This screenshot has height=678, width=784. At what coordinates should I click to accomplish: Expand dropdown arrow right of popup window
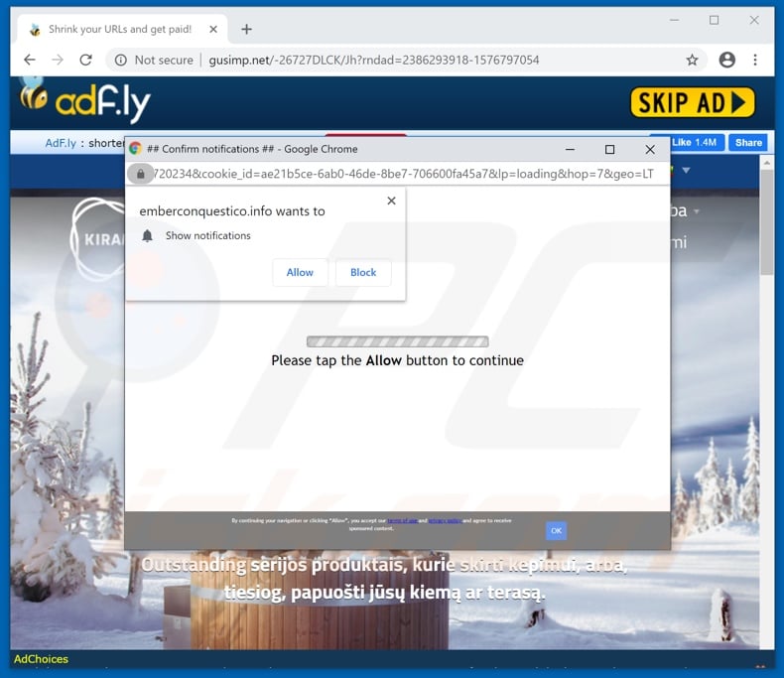click(687, 171)
